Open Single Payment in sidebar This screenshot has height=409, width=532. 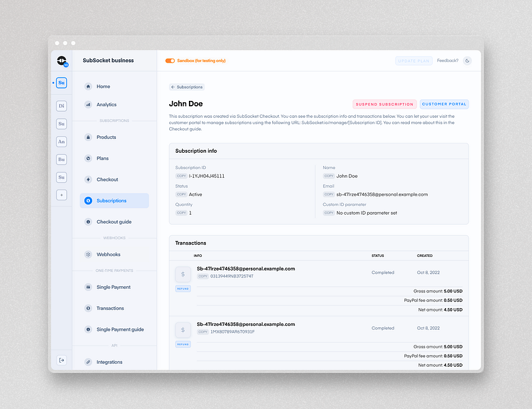(x=115, y=287)
